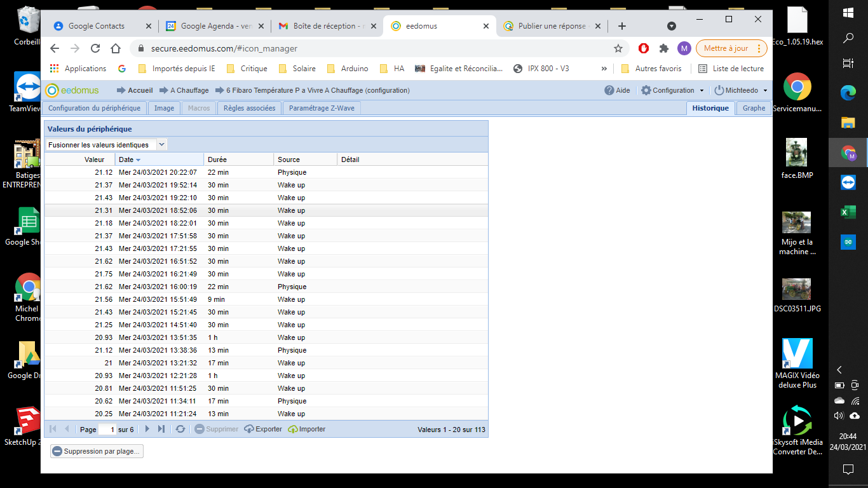The height and width of the screenshot is (488, 868).
Task: Select the Règles associées tab
Action: click(249, 108)
